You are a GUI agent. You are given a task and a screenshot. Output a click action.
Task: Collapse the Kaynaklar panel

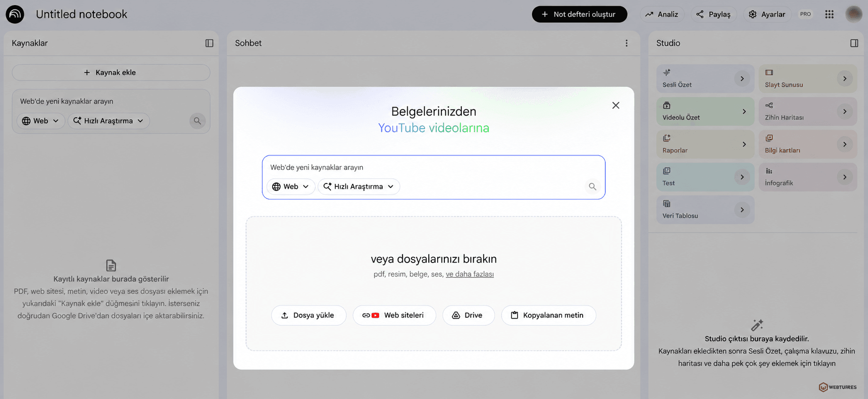click(209, 43)
